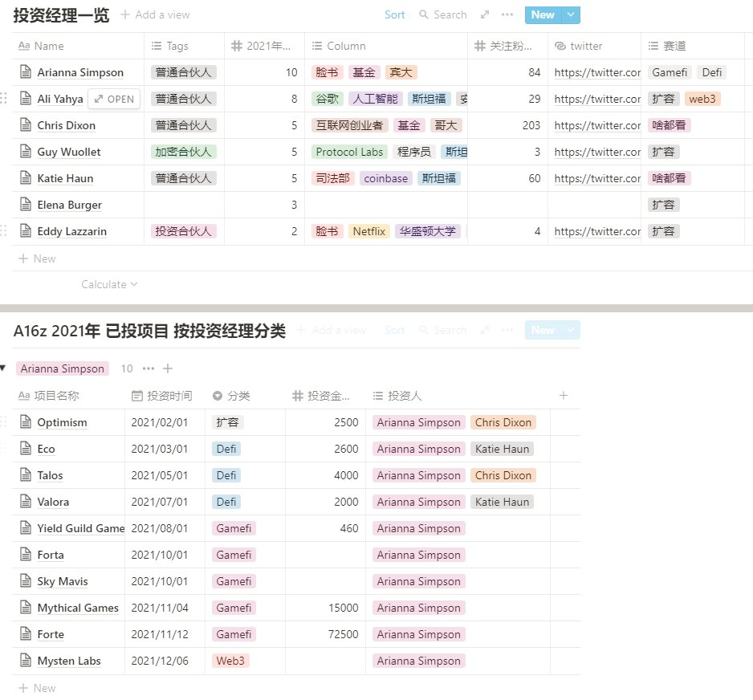Click page icon beside Forte
Viewport: 753px width, 700px height.
(26, 633)
